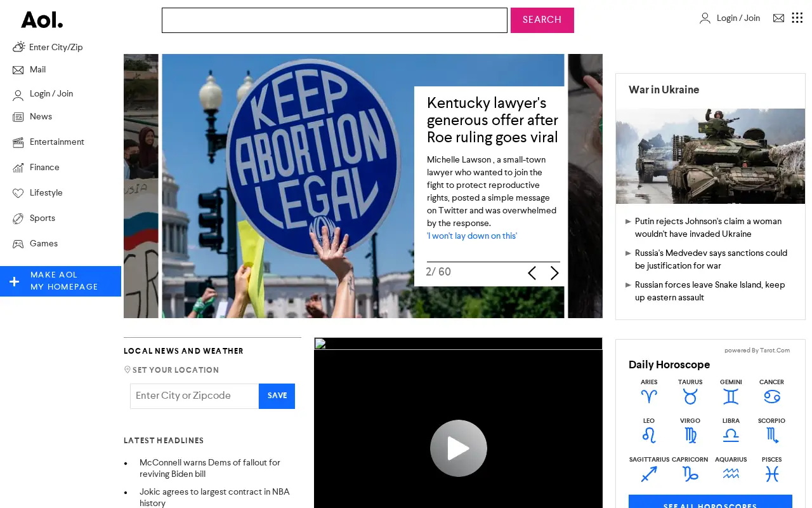Click the pink SEARCH button
This screenshot has height=508, width=812.
(542, 20)
